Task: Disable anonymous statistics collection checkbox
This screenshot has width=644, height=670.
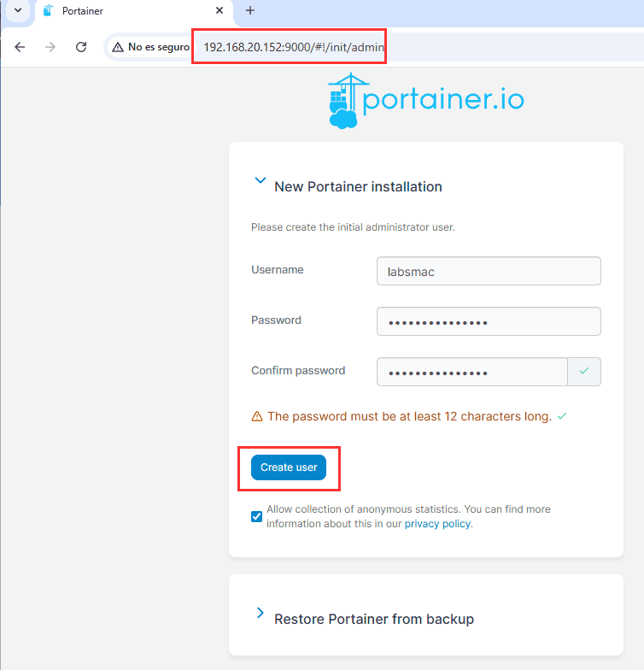Action: [257, 516]
